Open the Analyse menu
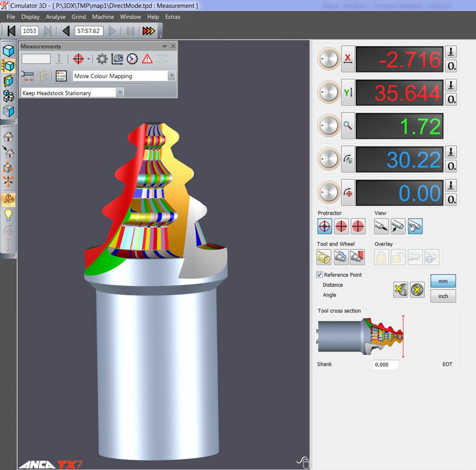The width and height of the screenshot is (476, 470). click(56, 17)
